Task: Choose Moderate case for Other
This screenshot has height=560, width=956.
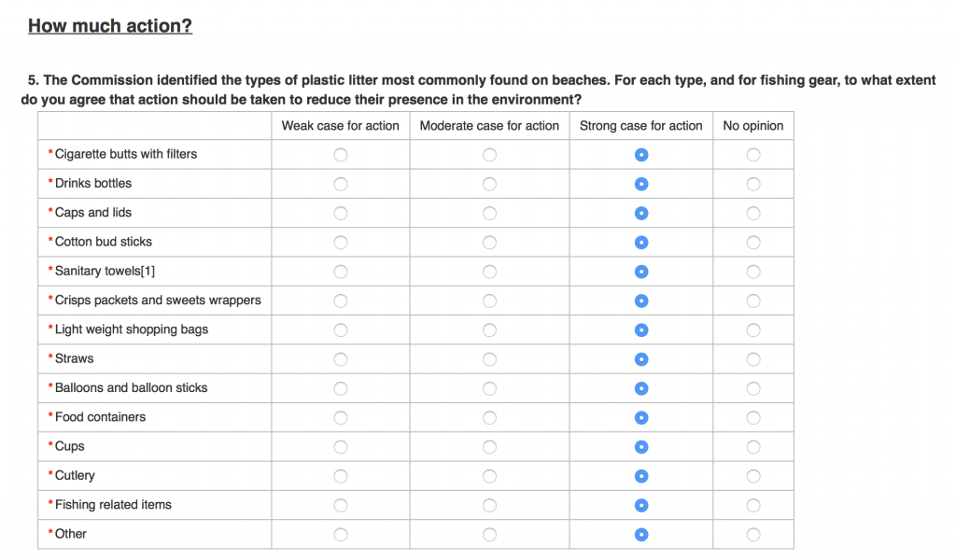Action: (489, 535)
